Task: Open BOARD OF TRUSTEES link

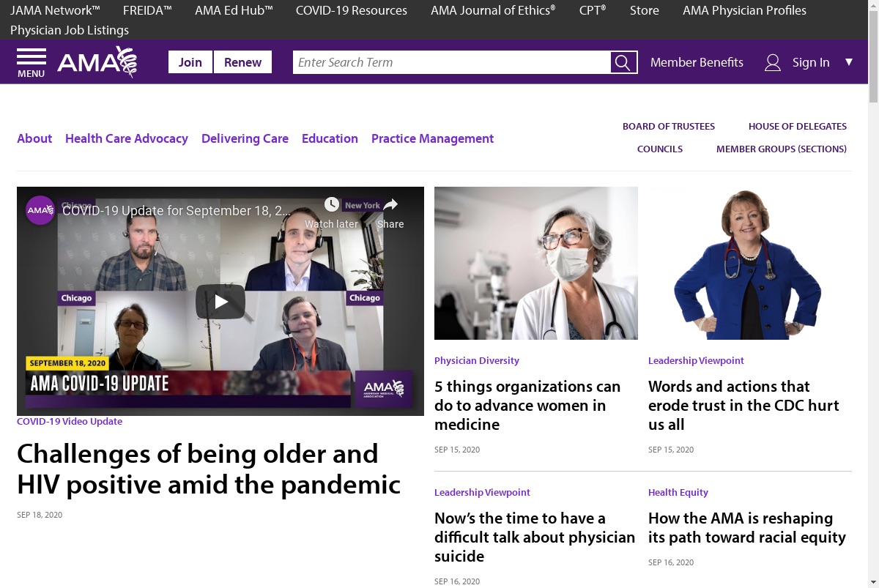Action: point(669,126)
